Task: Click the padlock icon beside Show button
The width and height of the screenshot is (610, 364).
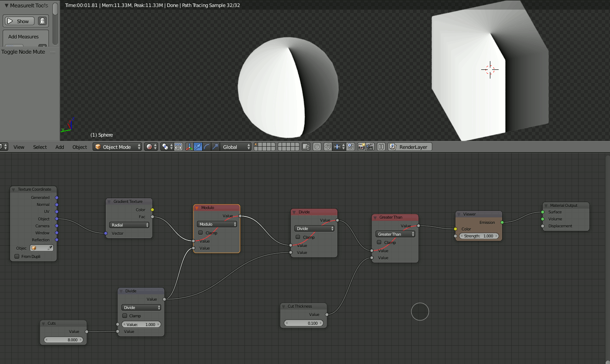Action: [x=42, y=21]
